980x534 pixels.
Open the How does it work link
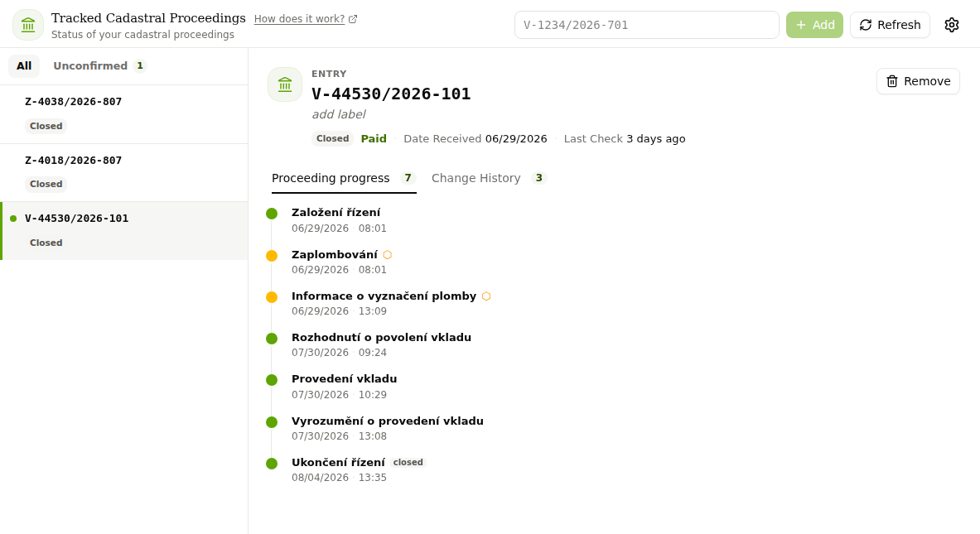tap(299, 19)
